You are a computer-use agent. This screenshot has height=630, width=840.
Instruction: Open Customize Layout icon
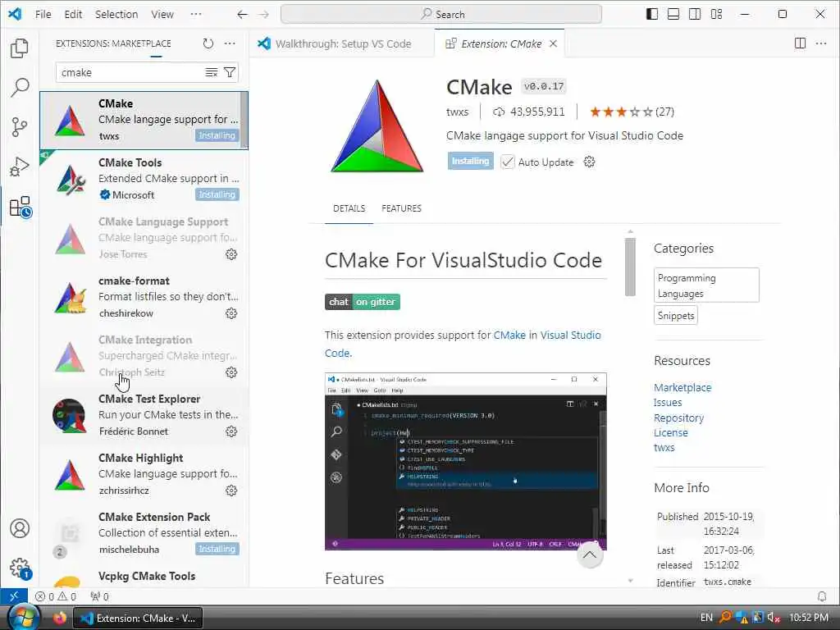pyautogui.click(x=716, y=15)
